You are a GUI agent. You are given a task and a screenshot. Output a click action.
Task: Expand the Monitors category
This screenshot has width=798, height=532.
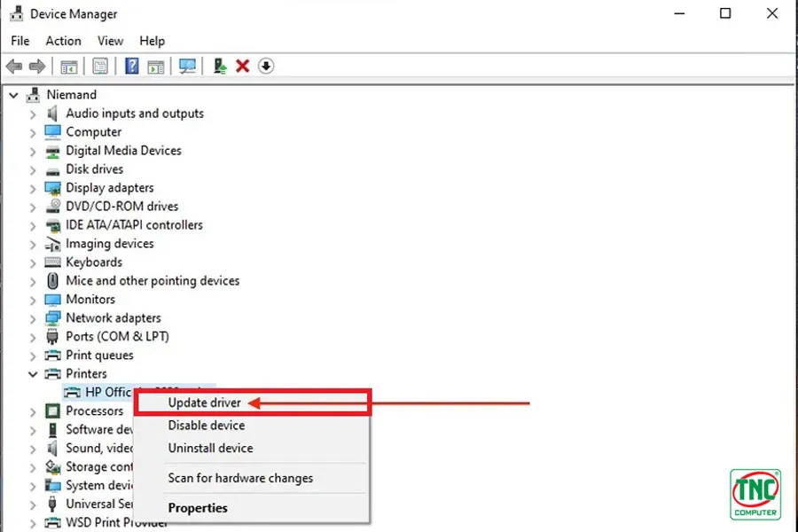click(x=33, y=300)
